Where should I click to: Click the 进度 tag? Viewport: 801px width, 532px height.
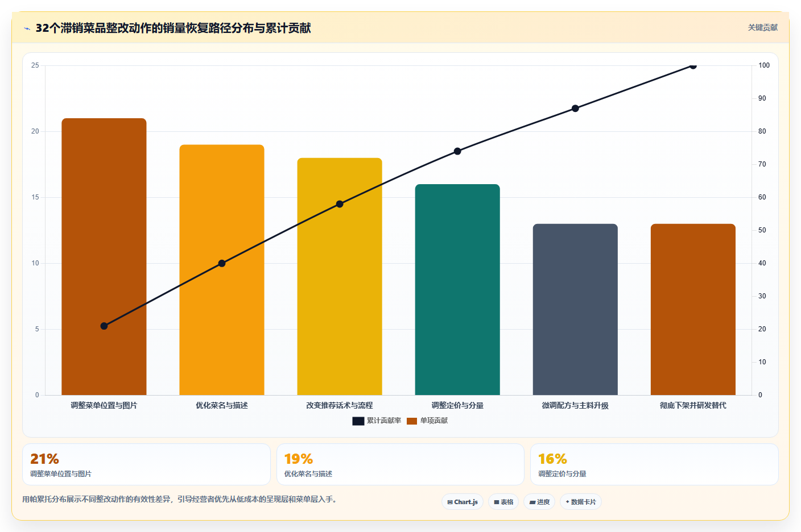(x=539, y=502)
